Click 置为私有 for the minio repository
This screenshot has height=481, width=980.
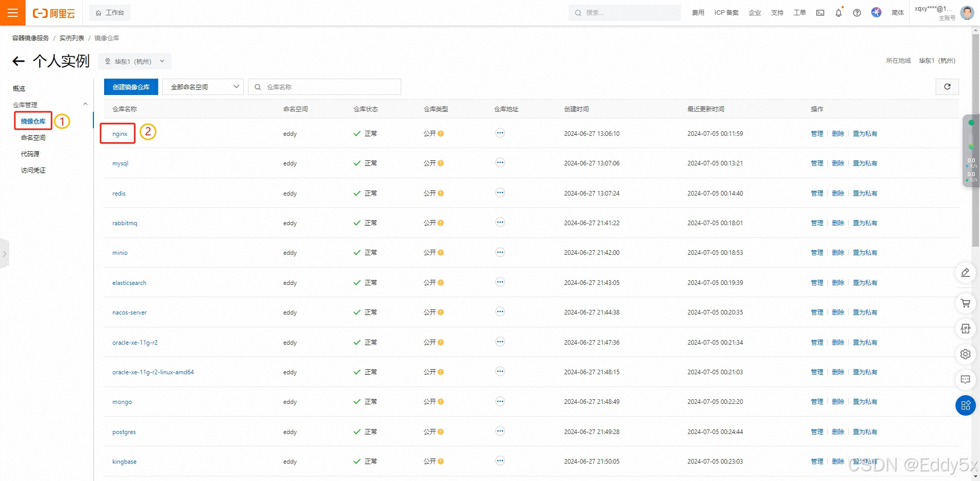coord(865,253)
